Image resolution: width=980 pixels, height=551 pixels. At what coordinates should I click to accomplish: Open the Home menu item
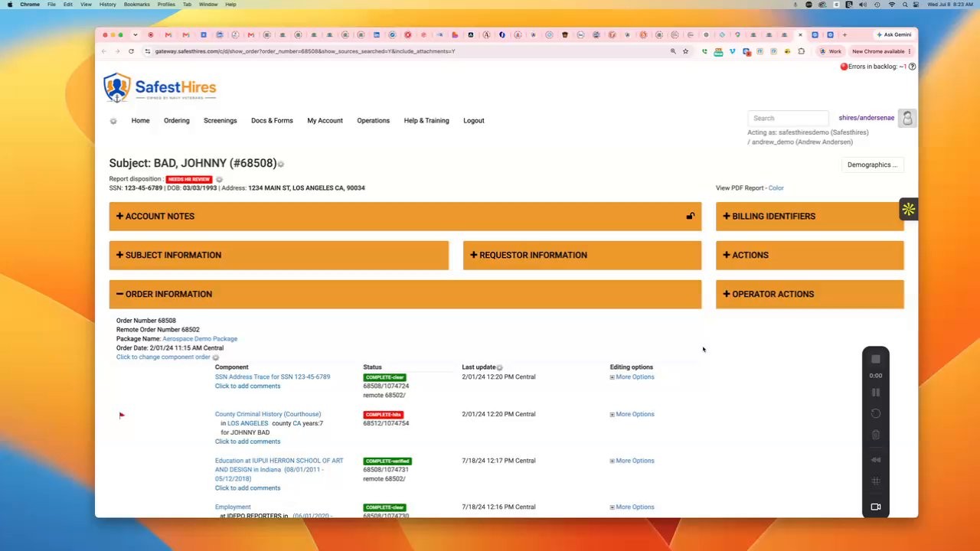[140, 121]
